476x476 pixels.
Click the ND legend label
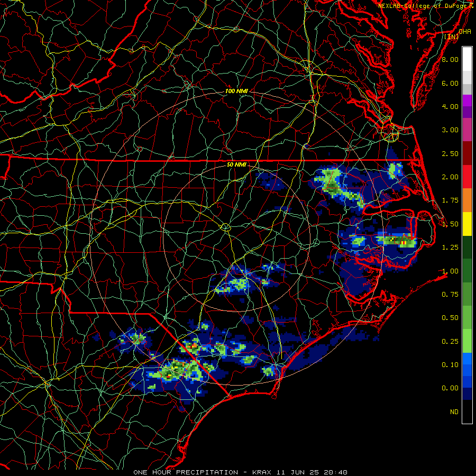click(x=454, y=412)
